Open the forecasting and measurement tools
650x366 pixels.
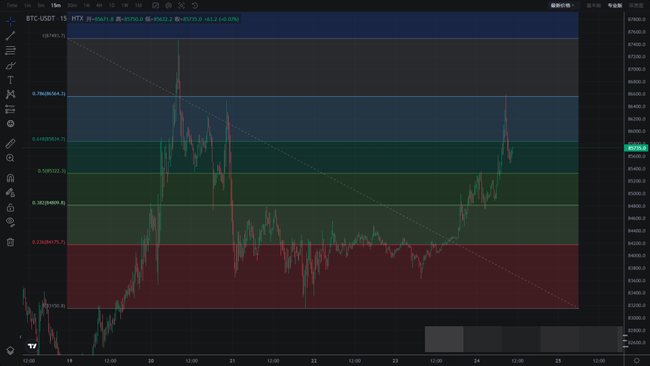pos(10,109)
